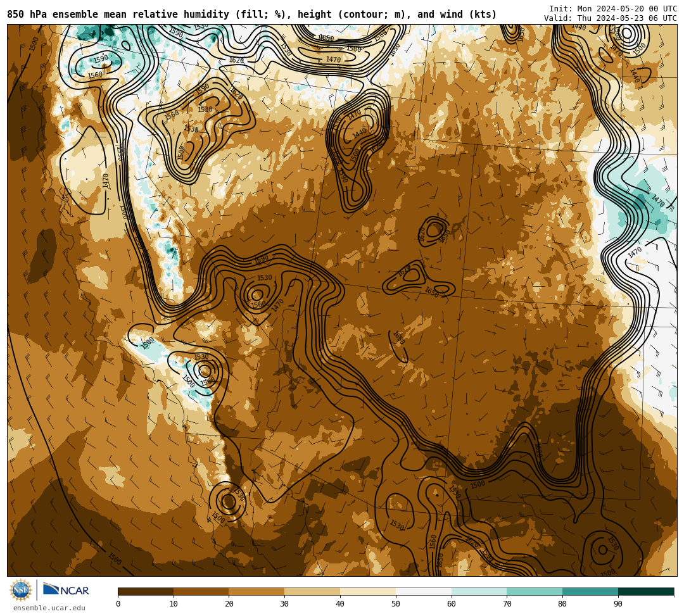Click the 10-20 brown legend swatch

click(201, 591)
